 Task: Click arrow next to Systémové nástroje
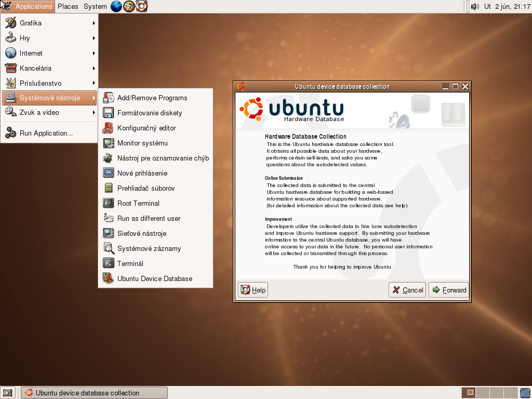click(x=94, y=98)
